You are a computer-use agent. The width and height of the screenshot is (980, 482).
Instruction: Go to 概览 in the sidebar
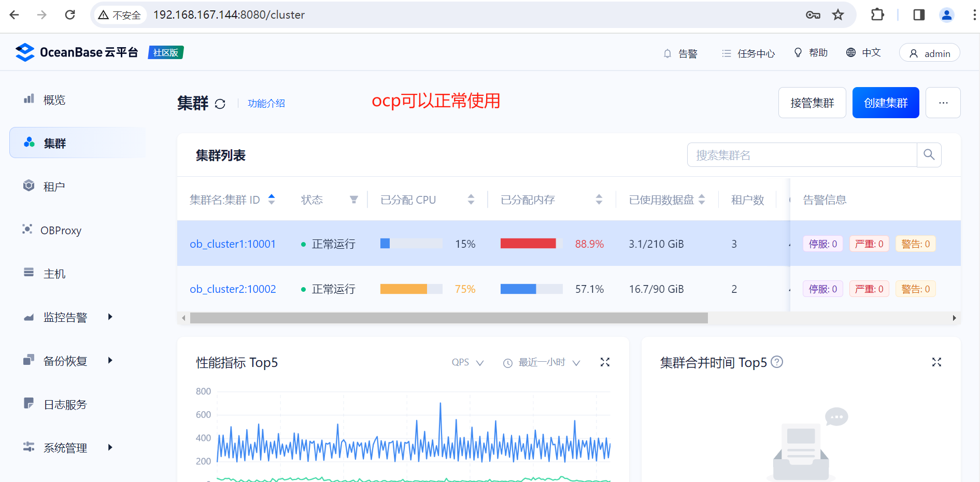pos(54,100)
